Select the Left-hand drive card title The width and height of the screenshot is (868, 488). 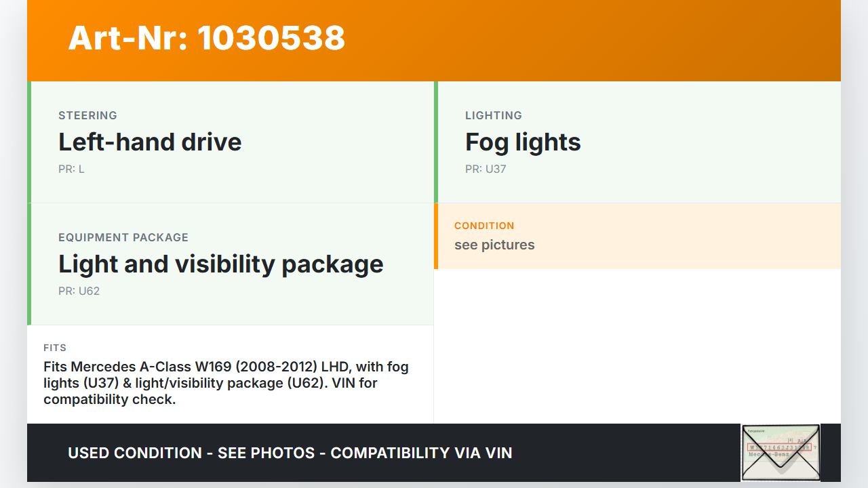(150, 142)
